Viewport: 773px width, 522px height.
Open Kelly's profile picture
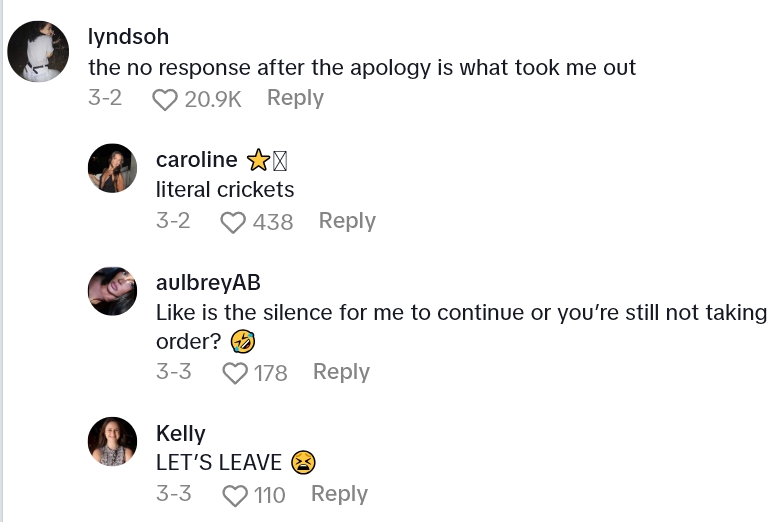113,441
